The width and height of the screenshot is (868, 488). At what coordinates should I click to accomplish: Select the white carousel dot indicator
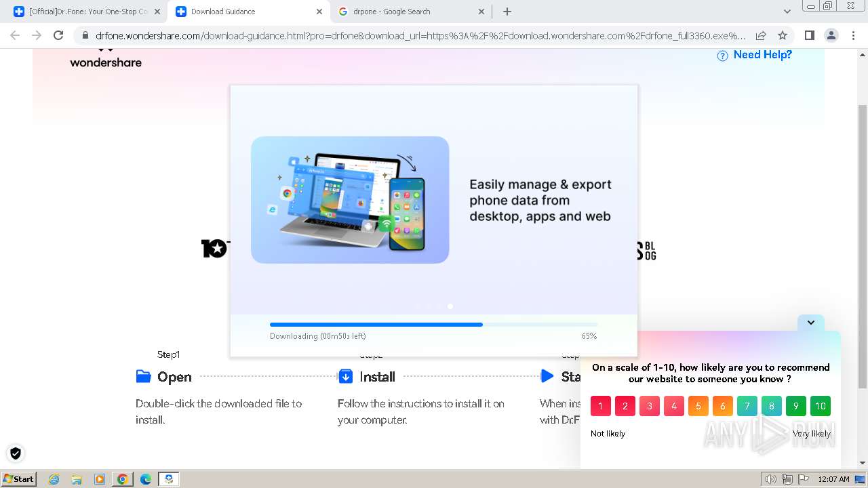tap(450, 306)
